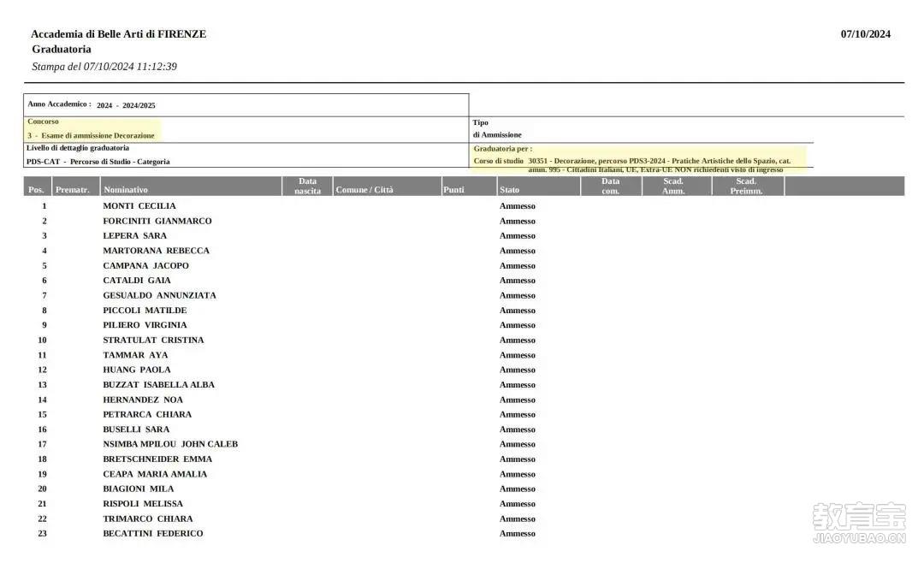Viewport: 924px width, 563px height.
Task: Select the entry CATALDI GAIA
Action: [x=136, y=281]
